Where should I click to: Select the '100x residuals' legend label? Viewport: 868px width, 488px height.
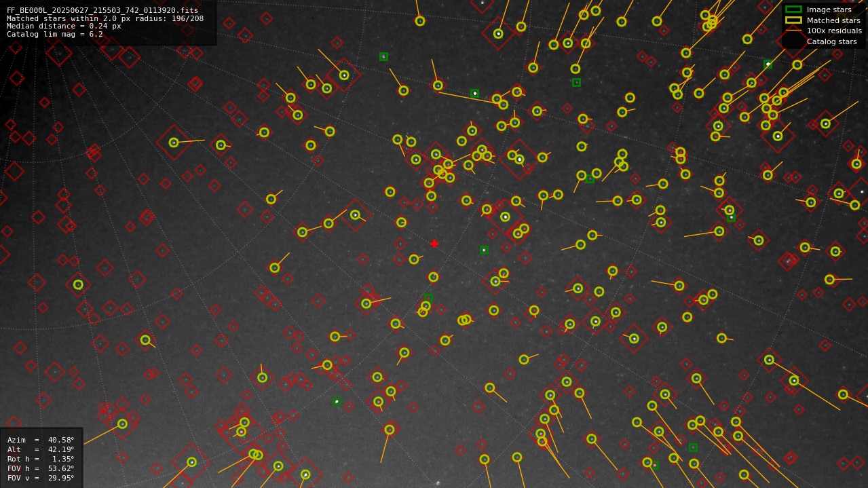pos(834,31)
